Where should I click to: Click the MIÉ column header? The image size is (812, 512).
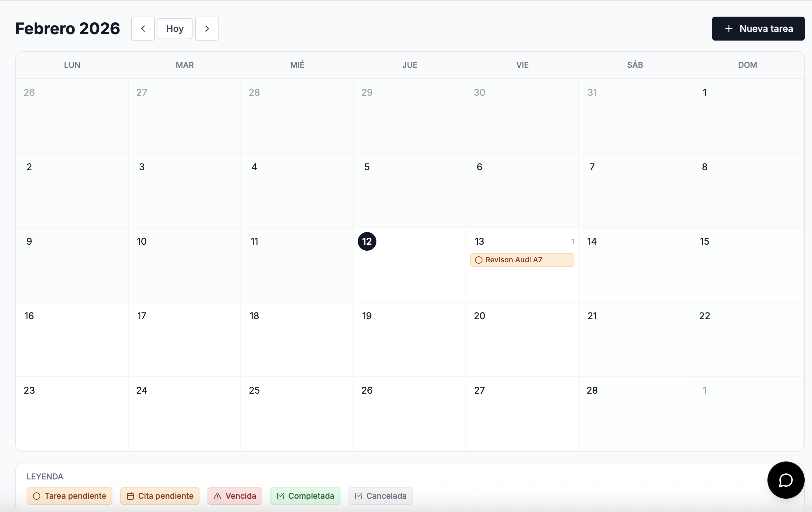coord(297,65)
